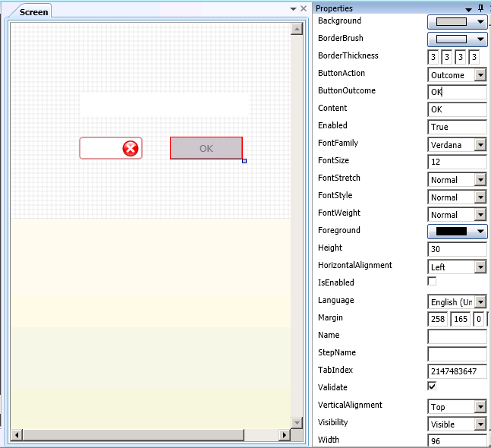Uncheck the Validate checkbox
This screenshot has height=448, width=491.
pos(433,386)
